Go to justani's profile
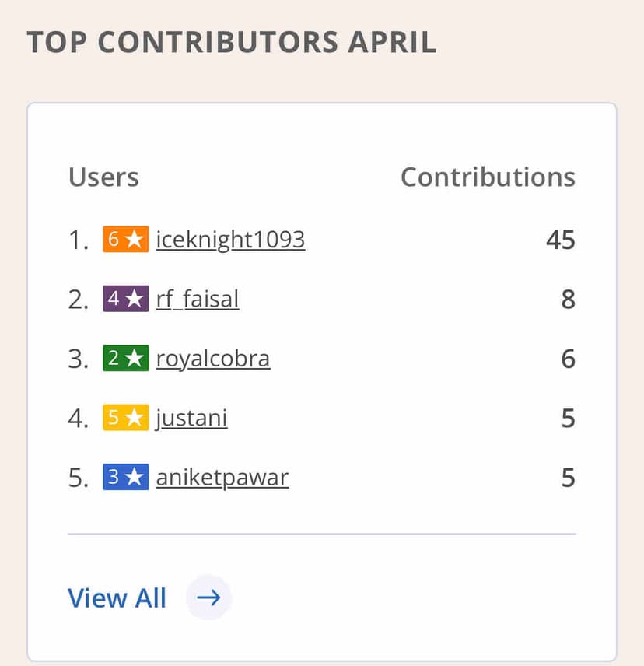Image resolution: width=644 pixels, height=666 pixels. pos(191,419)
